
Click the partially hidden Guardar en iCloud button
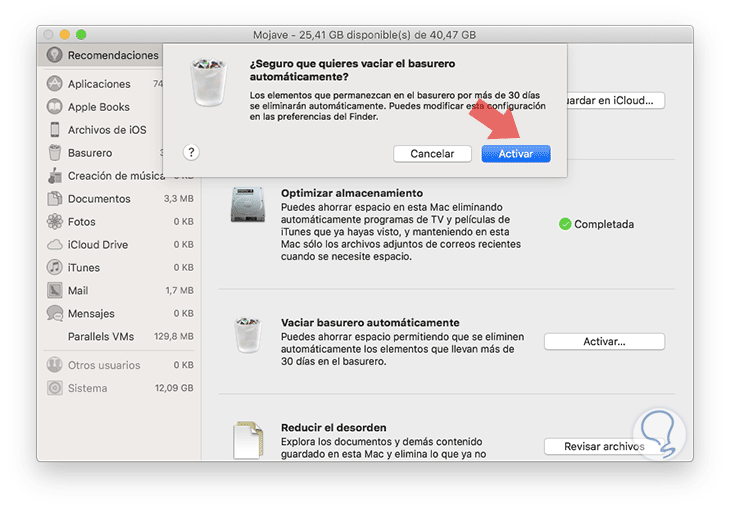point(615,100)
